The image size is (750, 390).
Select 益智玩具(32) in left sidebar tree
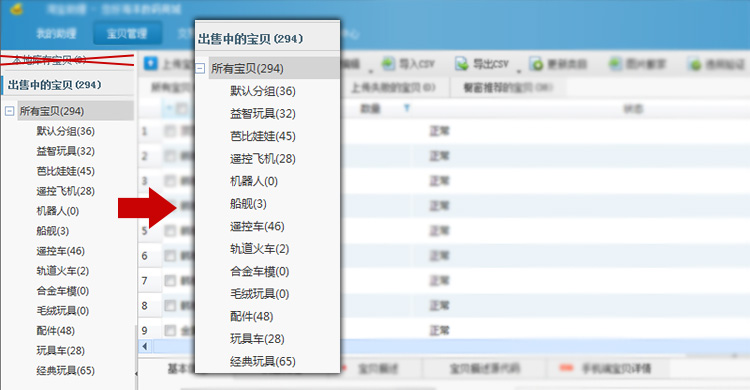(66, 151)
